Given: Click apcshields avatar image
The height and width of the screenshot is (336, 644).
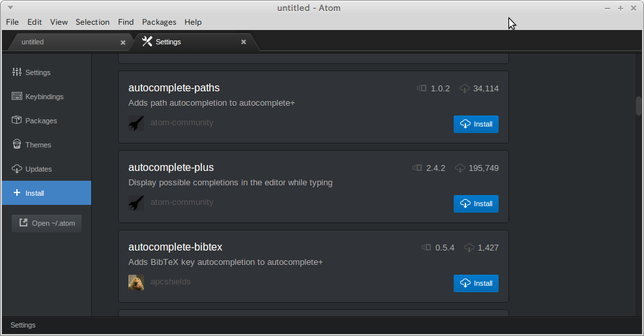Looking at the screenshot, I should [136, 283].
